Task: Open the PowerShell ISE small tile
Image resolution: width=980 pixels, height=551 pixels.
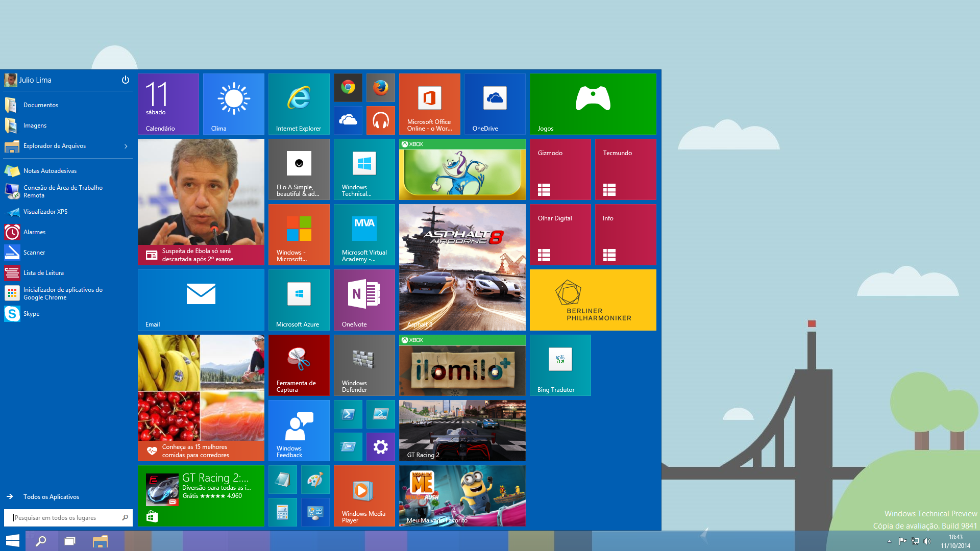Action: (x=381, y=414)
